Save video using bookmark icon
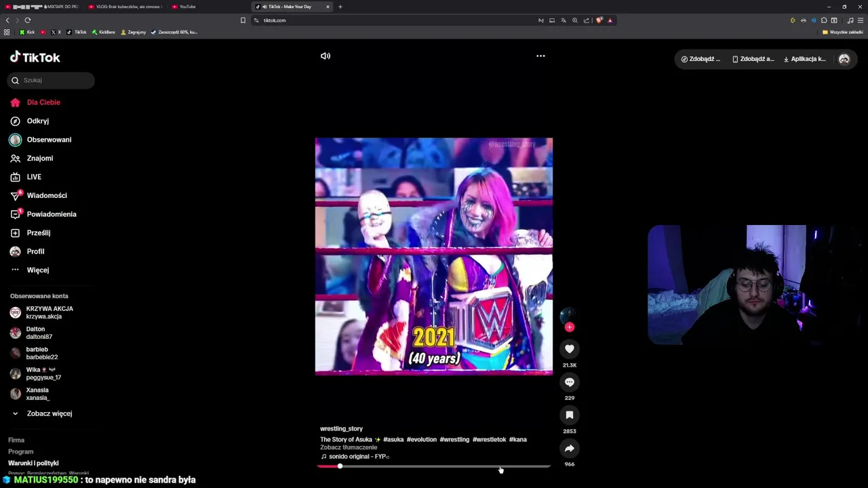This screenshot has width=868, height=488. pos(570,415)
